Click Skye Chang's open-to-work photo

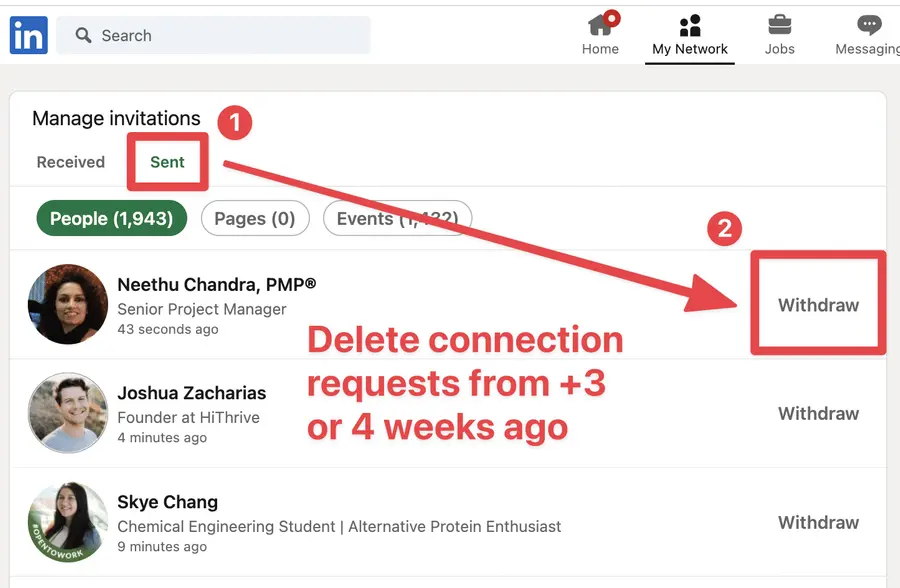(x=67, y=522)
